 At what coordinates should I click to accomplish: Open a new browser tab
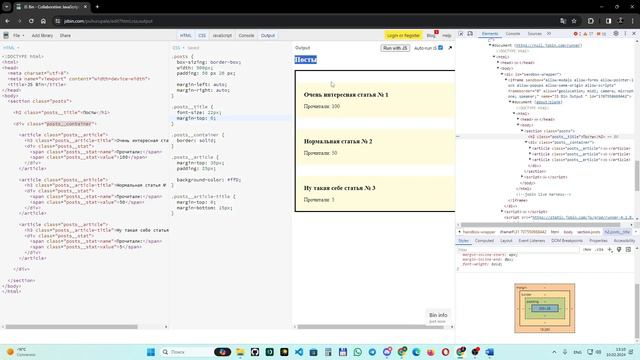pos(97,7)
